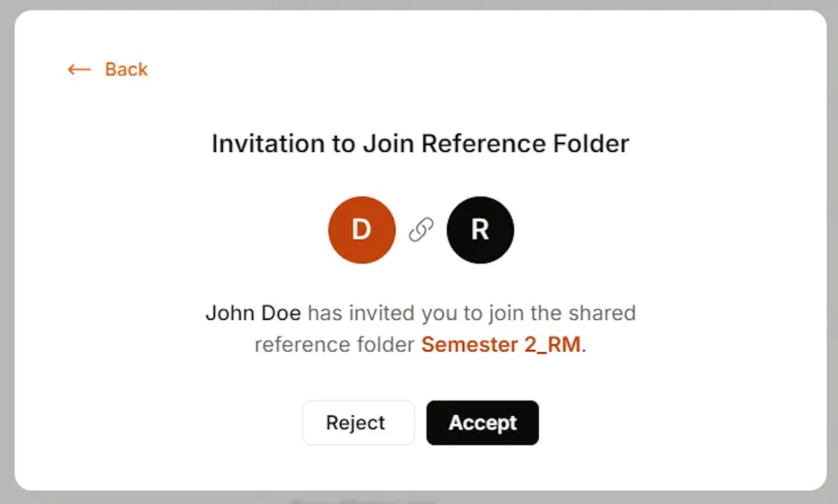The height and width of the screenshot is (504, 838).
Task: Click the word "Folder" in the title
Action: click(x=591, y=144)
